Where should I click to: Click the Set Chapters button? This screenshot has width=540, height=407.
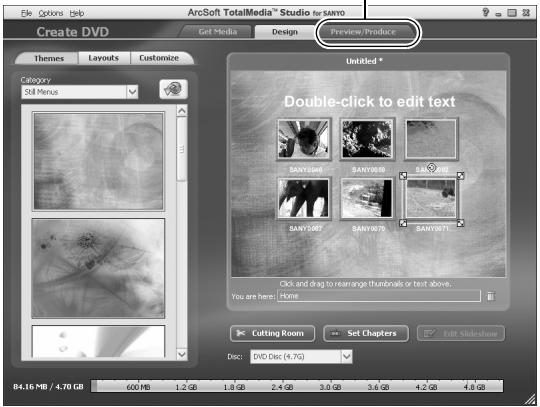coord(366,333)
